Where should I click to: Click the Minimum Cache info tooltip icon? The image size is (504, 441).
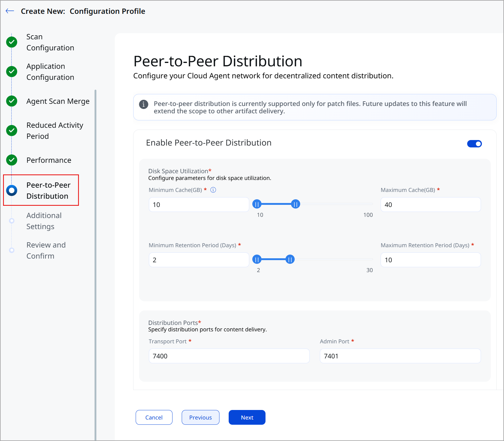pyautogui.click(x=213, y=190)
